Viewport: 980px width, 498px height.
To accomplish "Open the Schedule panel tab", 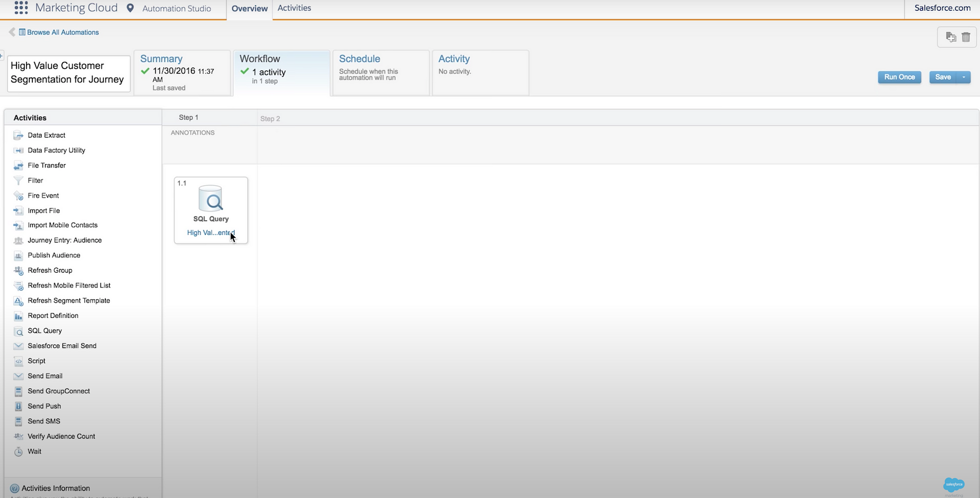I will click(381, 72).
